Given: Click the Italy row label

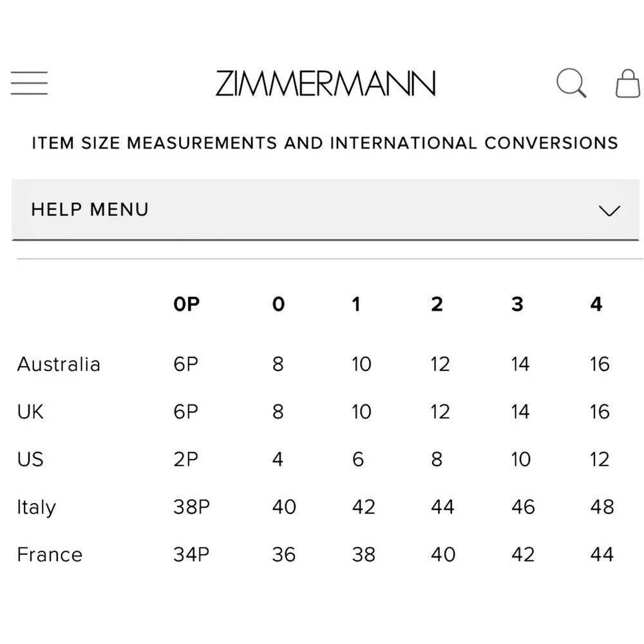Looking at the screenshot, I should tap(36, 507).
